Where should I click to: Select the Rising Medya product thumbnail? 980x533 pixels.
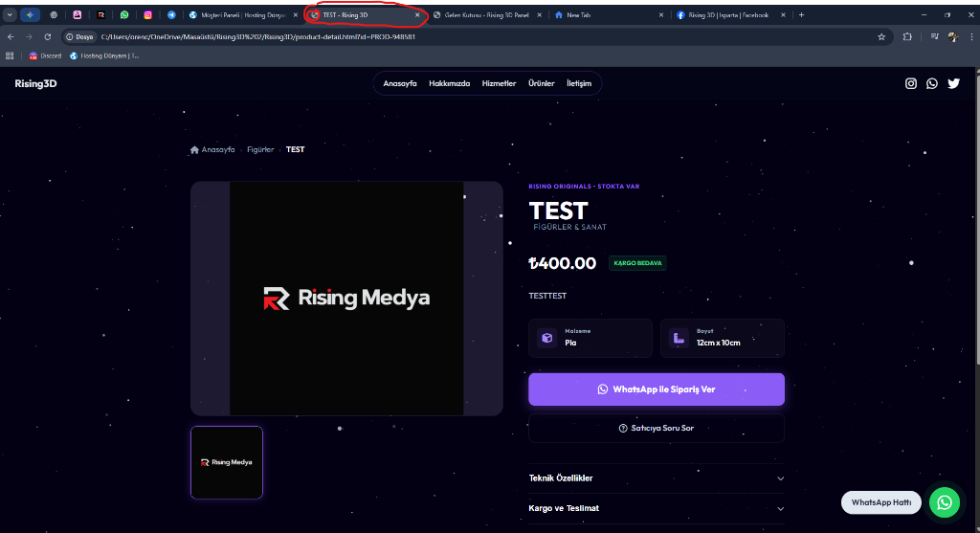227,462
